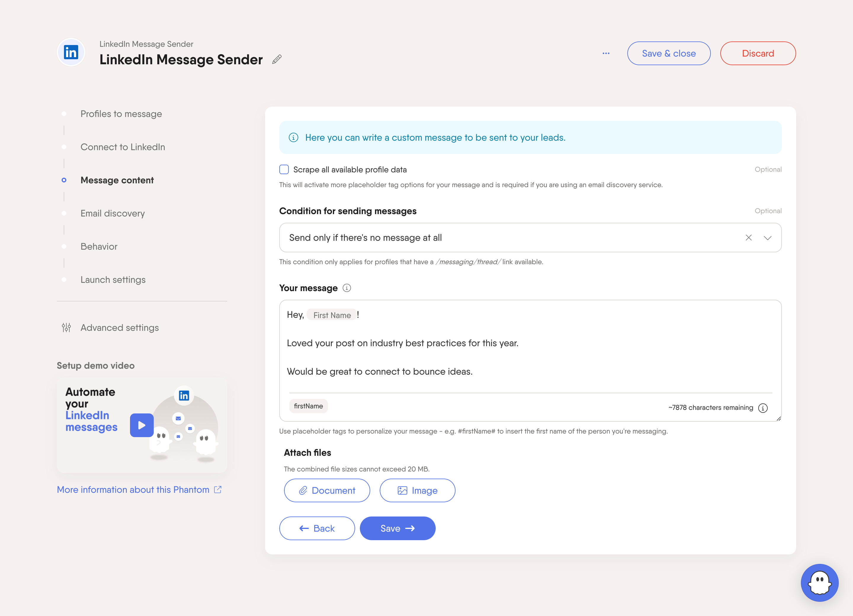
Task: Jump to Launch settings step
Action: coord(113,280)
